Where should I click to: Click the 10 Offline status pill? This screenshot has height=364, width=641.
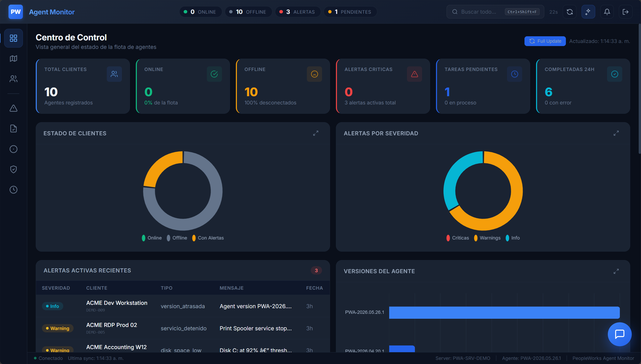pos(248,12)
